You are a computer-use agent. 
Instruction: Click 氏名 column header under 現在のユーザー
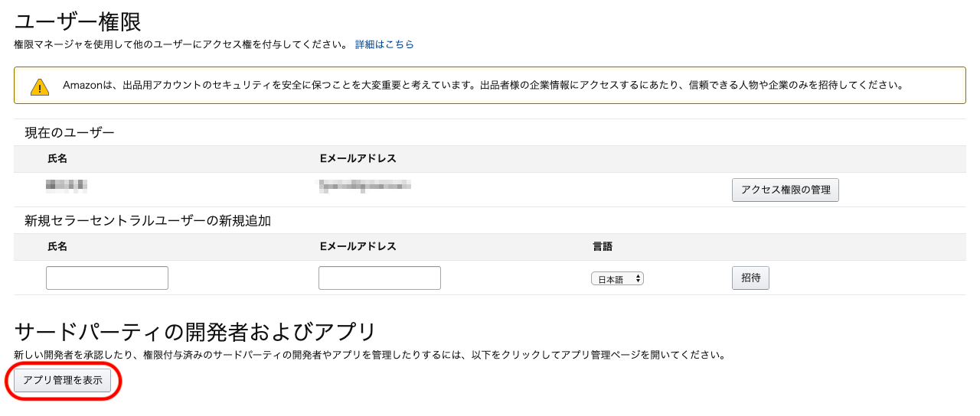[x=57, y=158]
